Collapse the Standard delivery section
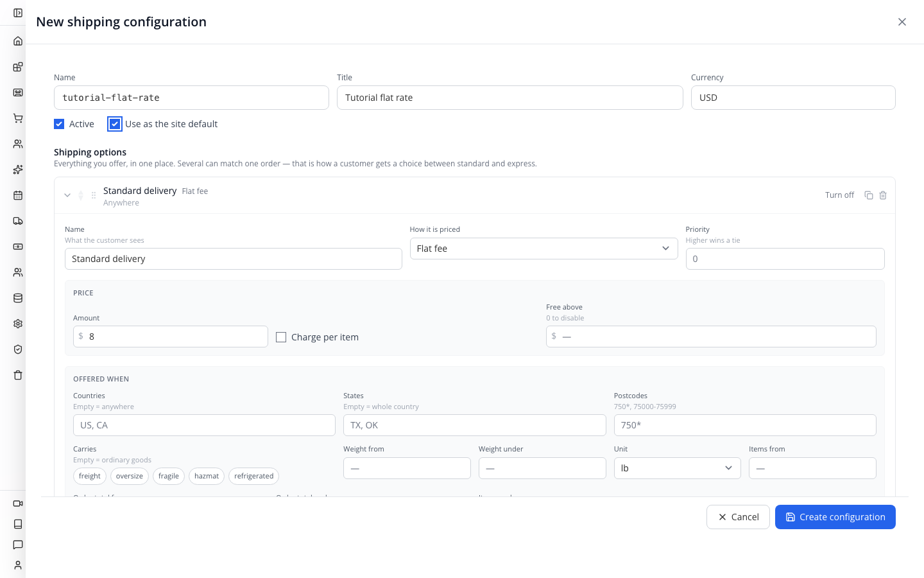This screenshot has height=578, width=924. (67, 195)
